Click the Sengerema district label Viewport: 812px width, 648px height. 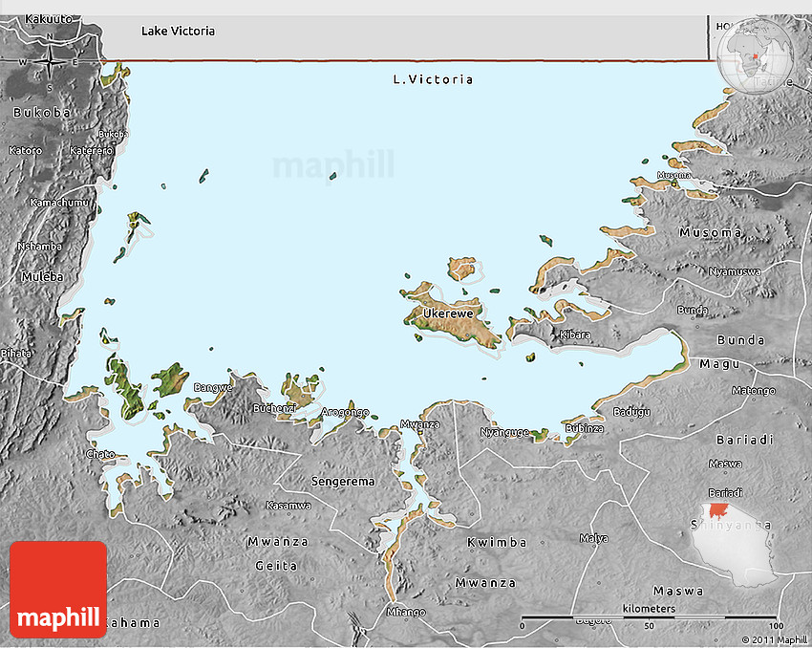tap(341, 482)
